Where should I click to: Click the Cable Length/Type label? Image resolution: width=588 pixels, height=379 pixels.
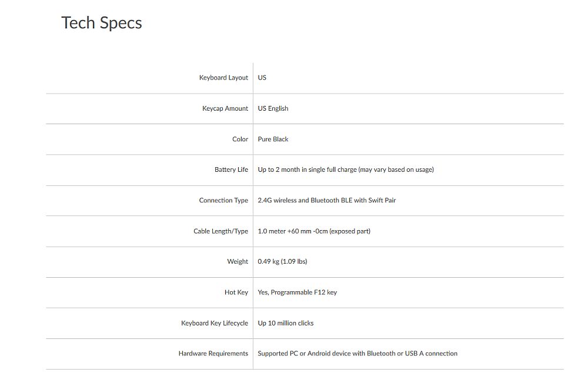click(220, 231)
